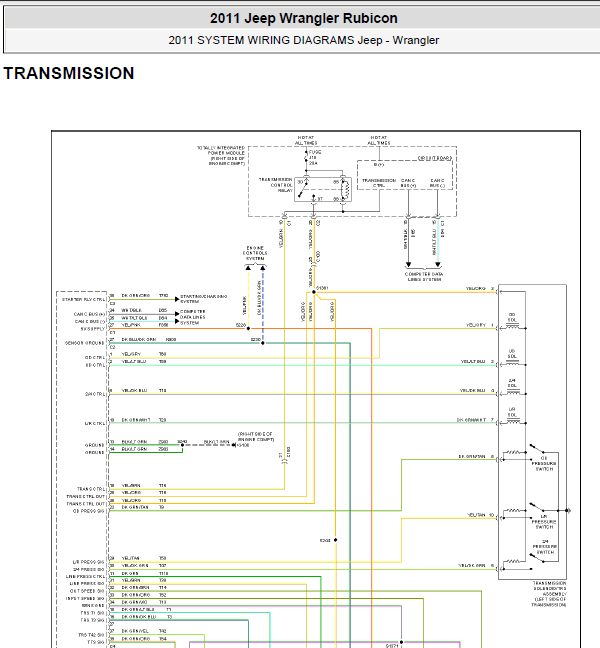Click the "Computer Data Lines System" label under CAN arrows
The height and width of the screenshot is (648, 600).
424,277
